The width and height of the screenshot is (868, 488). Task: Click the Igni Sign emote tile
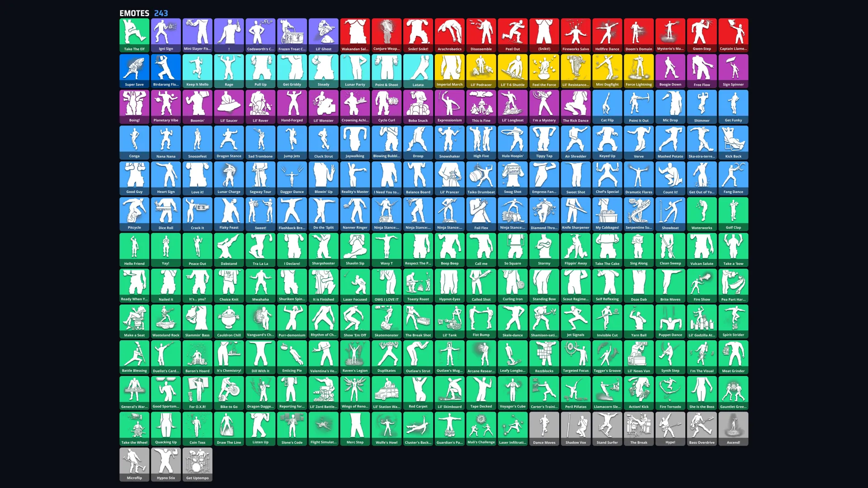pyautogui.click(x=166, y=35)
